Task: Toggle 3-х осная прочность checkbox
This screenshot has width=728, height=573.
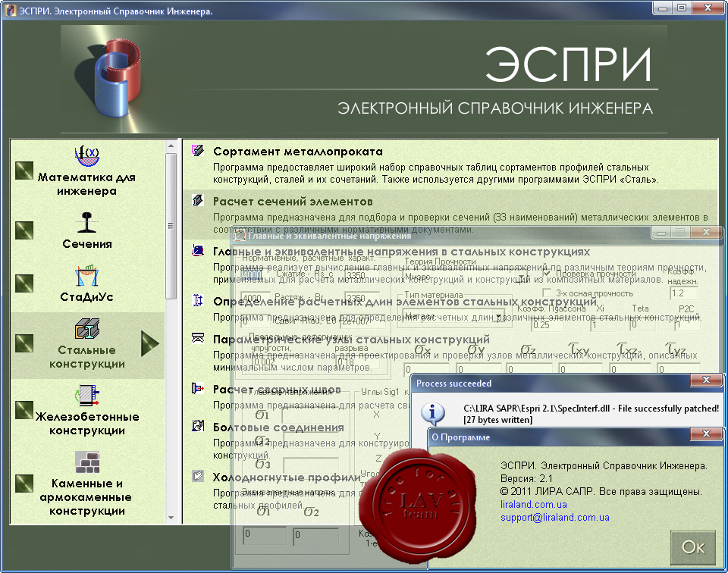Action: (x=547, y=293)
